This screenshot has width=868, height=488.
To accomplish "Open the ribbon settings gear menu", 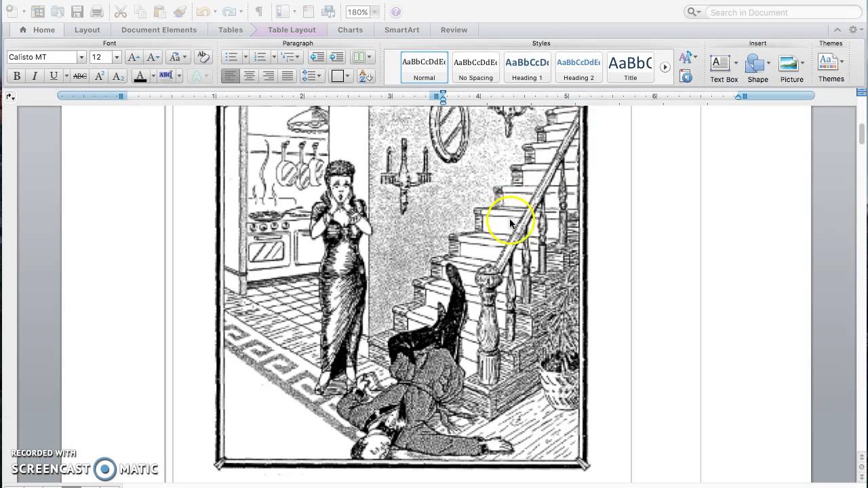I will click(x=855, y=30).
